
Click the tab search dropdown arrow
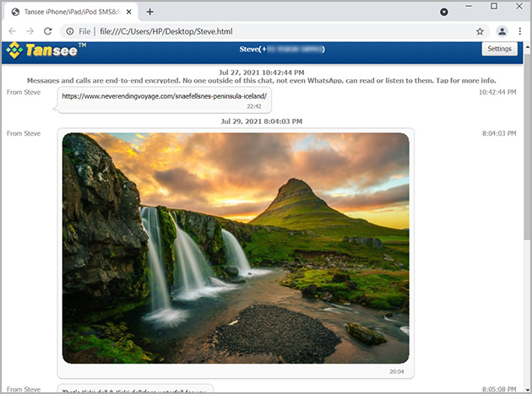pyautogui.click(x=444, y=12)
